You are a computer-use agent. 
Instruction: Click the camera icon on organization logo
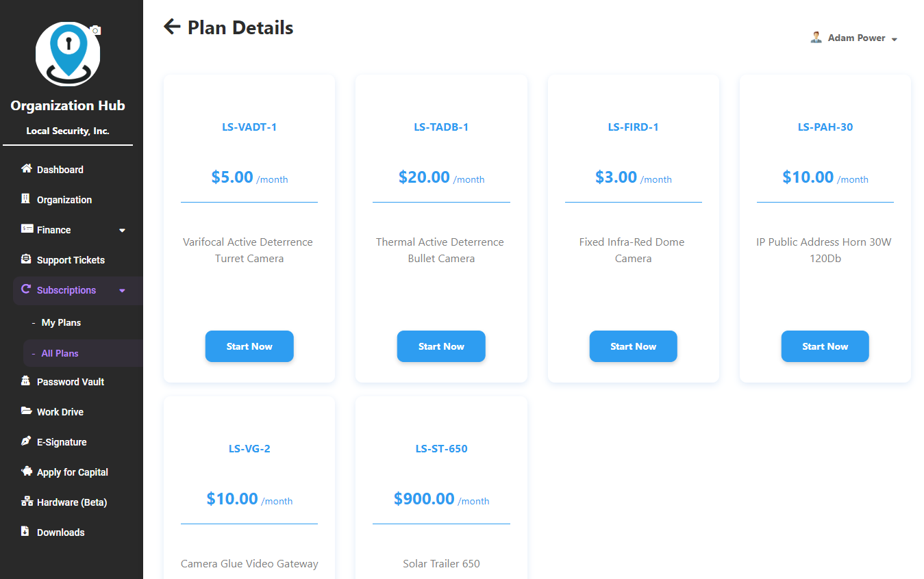coord(96,30)
